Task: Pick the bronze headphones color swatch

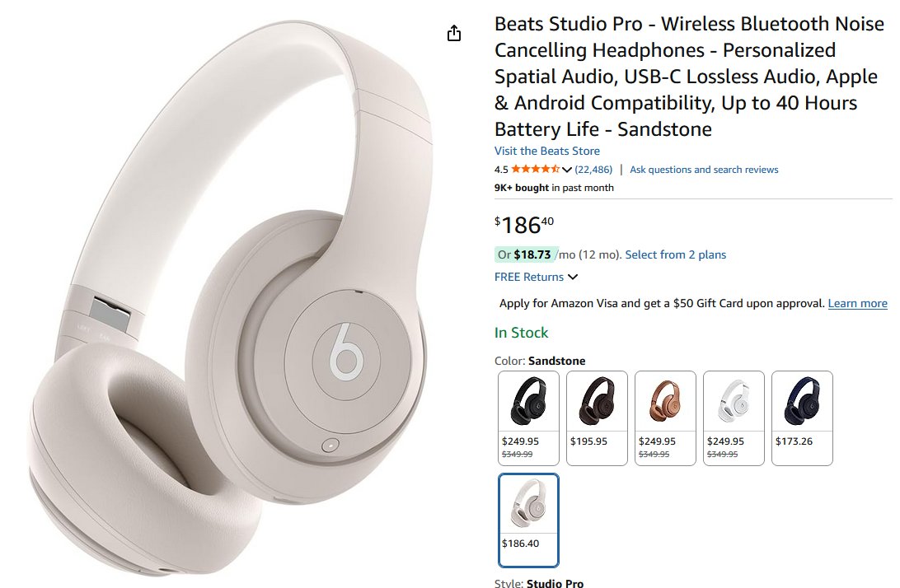Action: (665, 418)
